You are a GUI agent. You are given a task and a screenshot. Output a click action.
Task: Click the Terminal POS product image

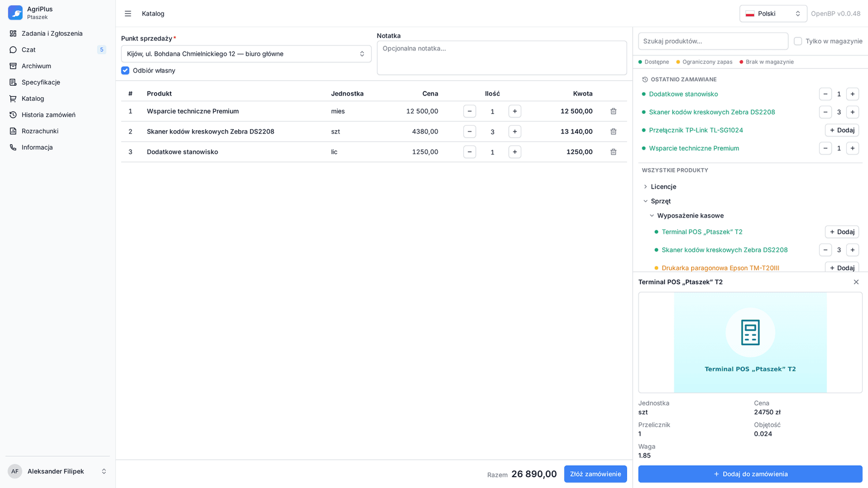coord(750,343)
